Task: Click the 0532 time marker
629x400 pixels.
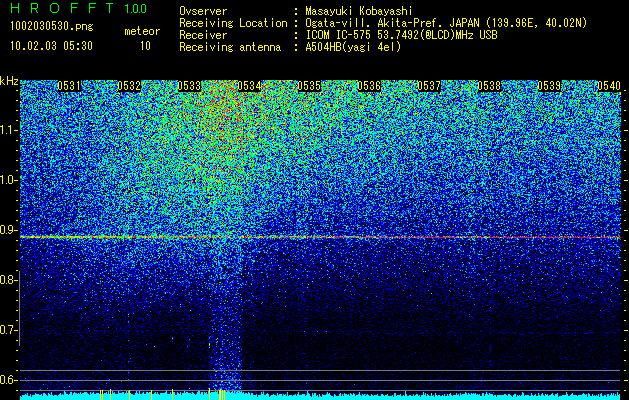Action: point(129,86)
